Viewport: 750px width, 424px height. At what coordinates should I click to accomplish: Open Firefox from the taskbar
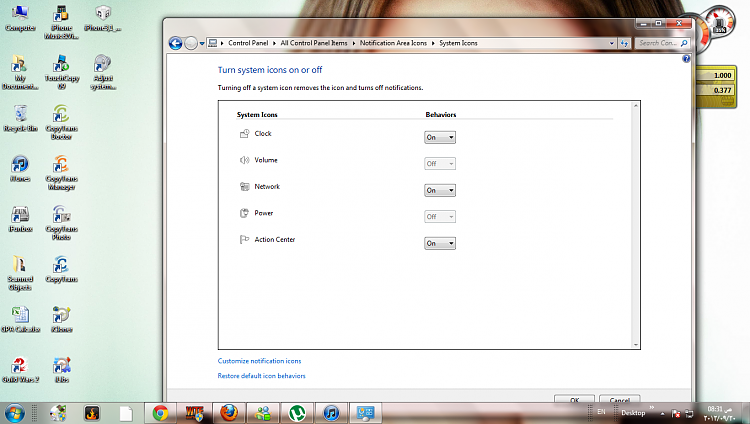pyautogui.click(x=229, y=412)
